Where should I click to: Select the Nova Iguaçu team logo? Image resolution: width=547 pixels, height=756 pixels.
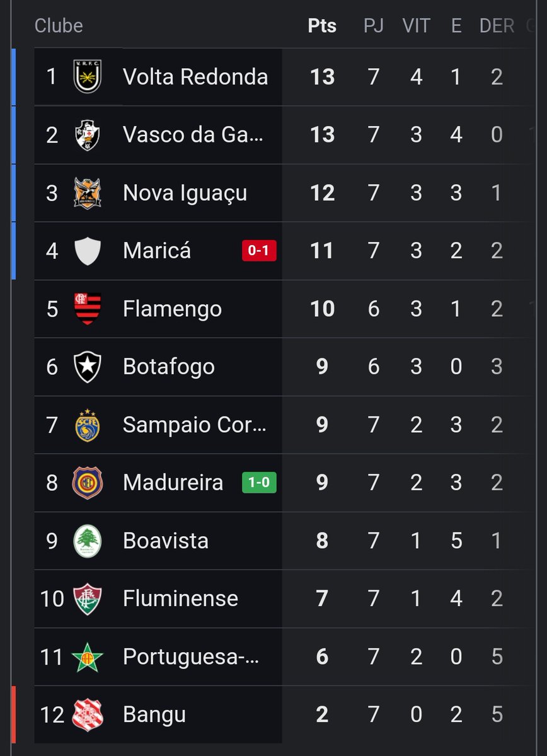(x=88, y=193)
